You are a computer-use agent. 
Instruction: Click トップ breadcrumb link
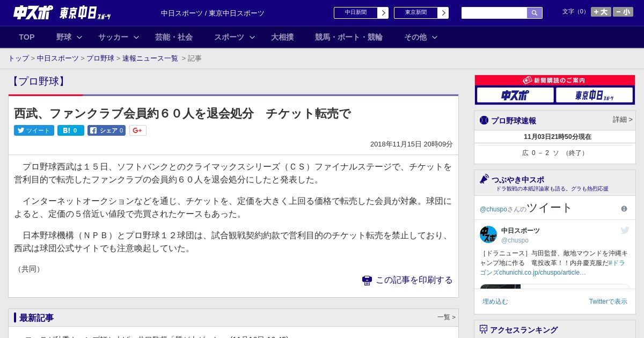tap(18, 58)
